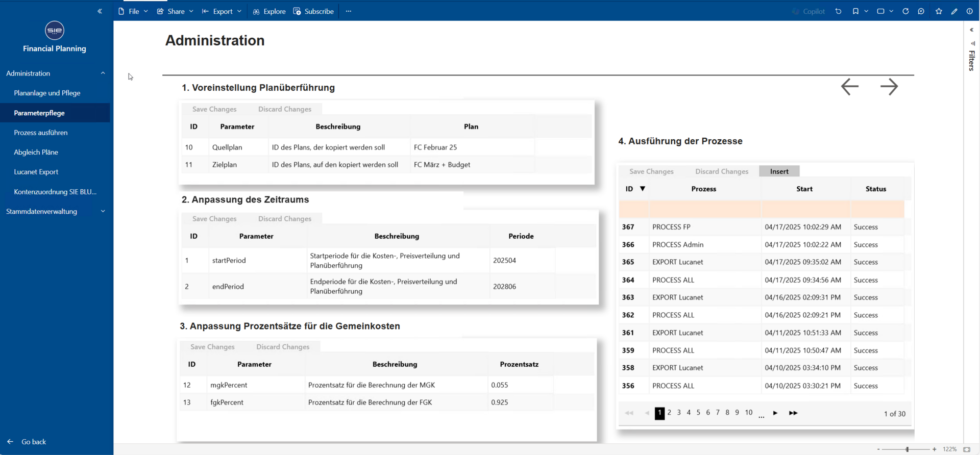Expand the Stammdatenverwaltung section
Screen dimensions: 980x455
click(103, 211)
